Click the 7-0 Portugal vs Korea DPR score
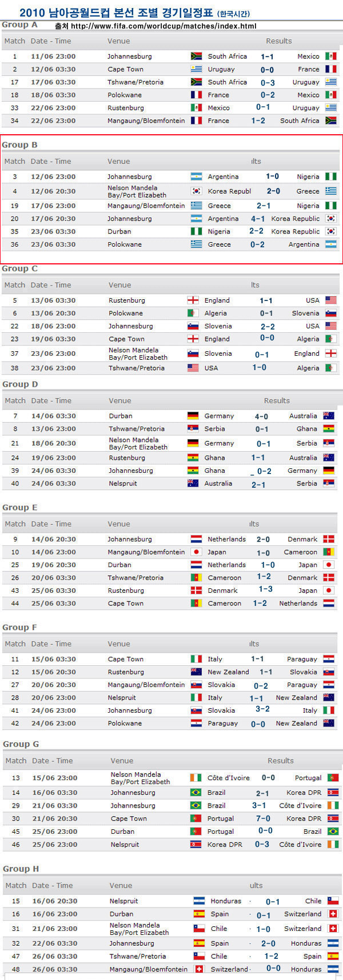The height and width of the screenshot is (980, 343). click(264, 818)
